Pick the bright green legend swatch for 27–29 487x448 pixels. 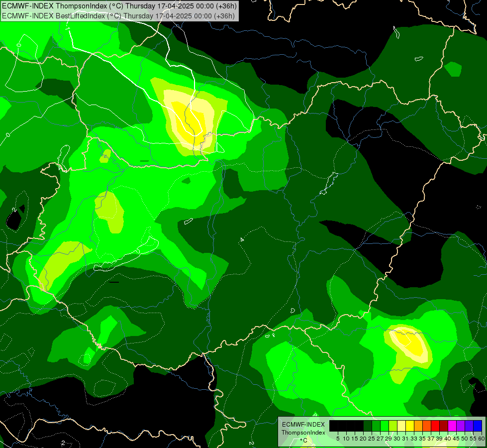click(385, 426)
